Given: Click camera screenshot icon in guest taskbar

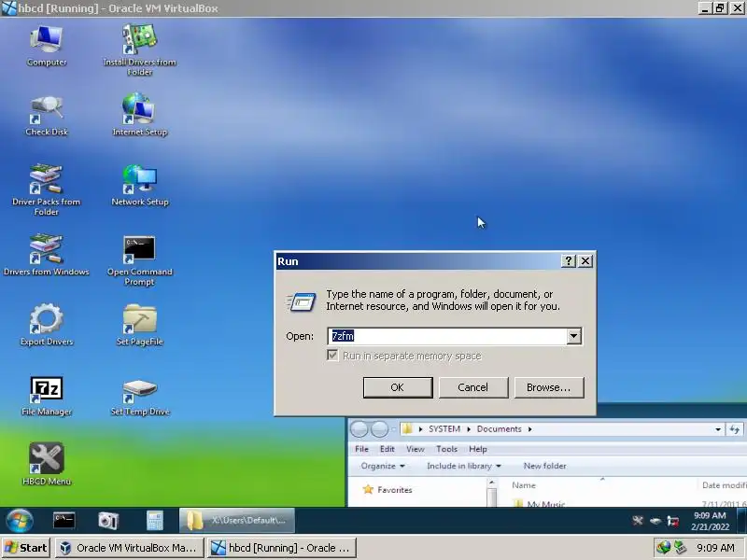Looking at the screenshot, I should (108, 520).
